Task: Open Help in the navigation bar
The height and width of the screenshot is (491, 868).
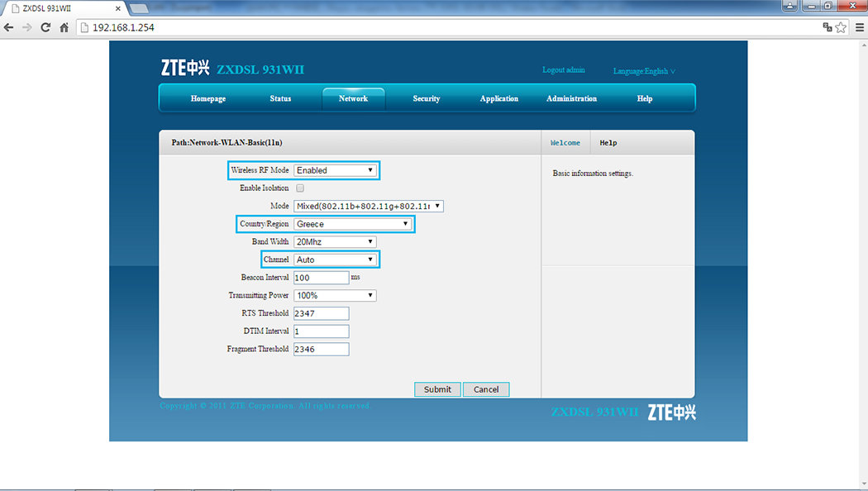Action: pos(644,98)
